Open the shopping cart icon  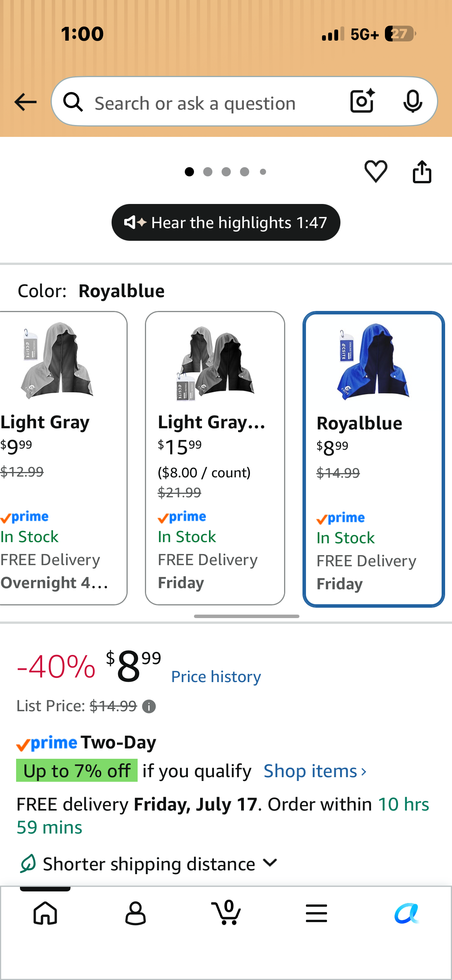tap(226, 913)
